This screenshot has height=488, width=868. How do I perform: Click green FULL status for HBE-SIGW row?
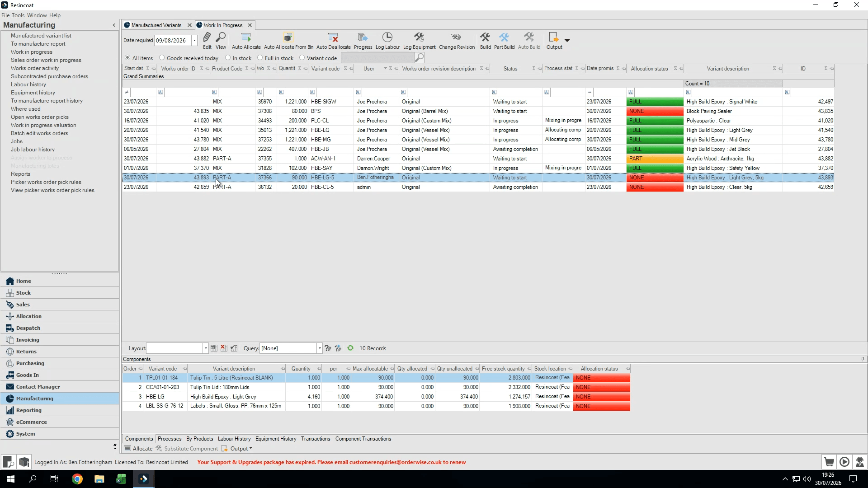pyautogui.click(x=655, y=102)
